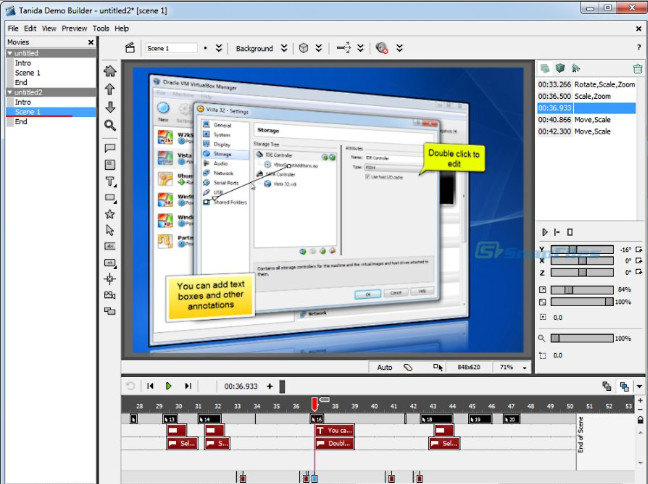Select the rectangle shape tool

[x=110, y=198]
